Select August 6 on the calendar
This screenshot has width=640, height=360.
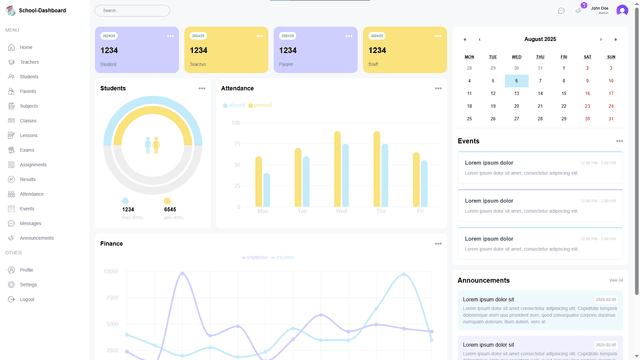[x=516, y=81]
